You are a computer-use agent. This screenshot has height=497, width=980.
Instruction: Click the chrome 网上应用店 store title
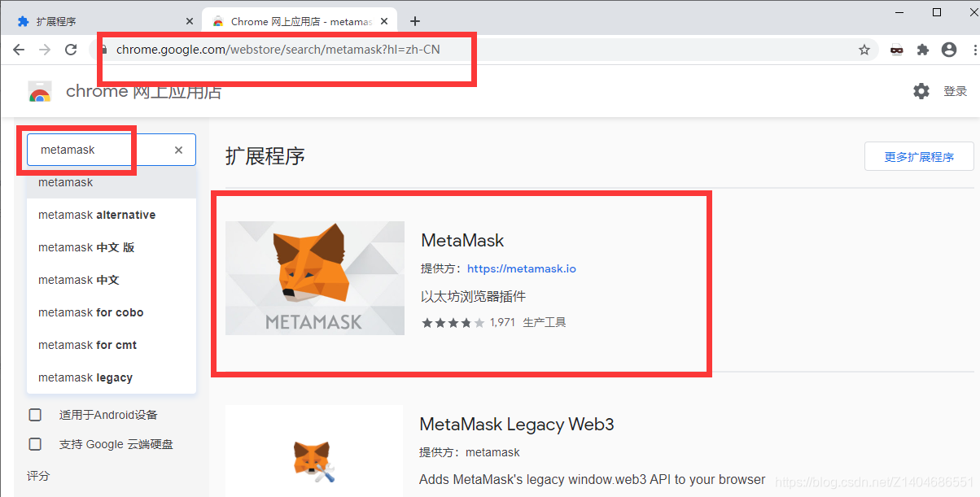point(143,91)
